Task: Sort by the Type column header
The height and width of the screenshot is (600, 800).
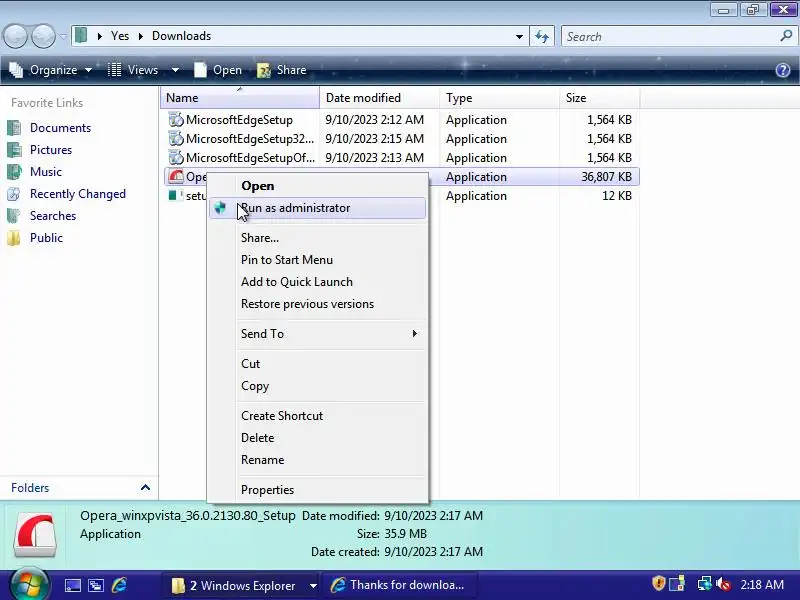Action: (499, 97)
